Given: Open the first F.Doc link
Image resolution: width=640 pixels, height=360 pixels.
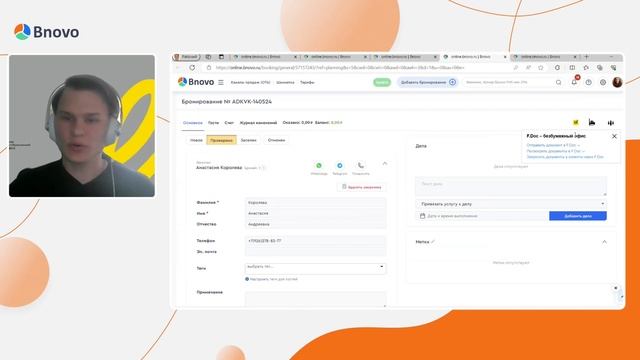Looking at the screenshot, I should pos(553,145).
